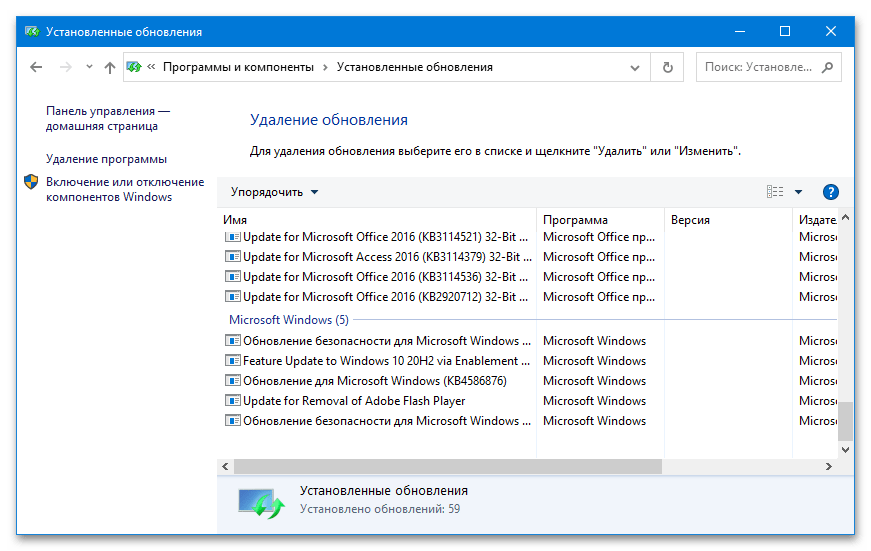
Task: Go up one level with up arrow
Action: point(109,67)
